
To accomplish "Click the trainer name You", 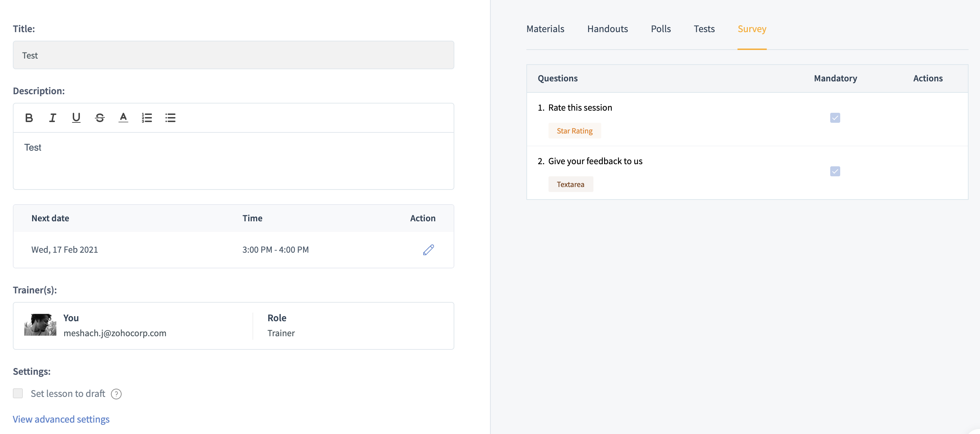I will click(x=71, y=318).
